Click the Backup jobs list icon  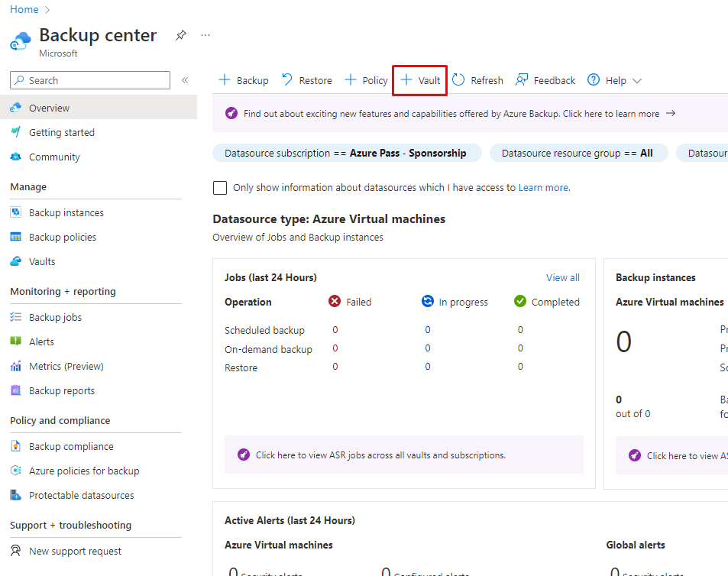16,317
